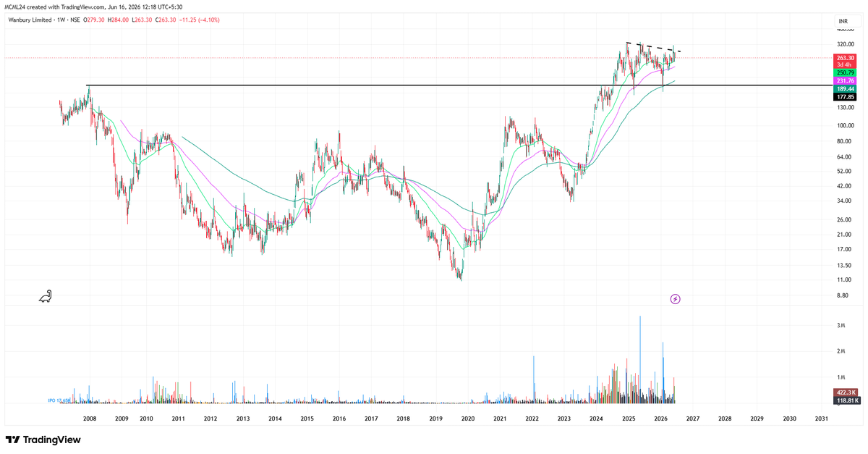
Task: Click the 100.00 price scale label
Action: (845, 125)
